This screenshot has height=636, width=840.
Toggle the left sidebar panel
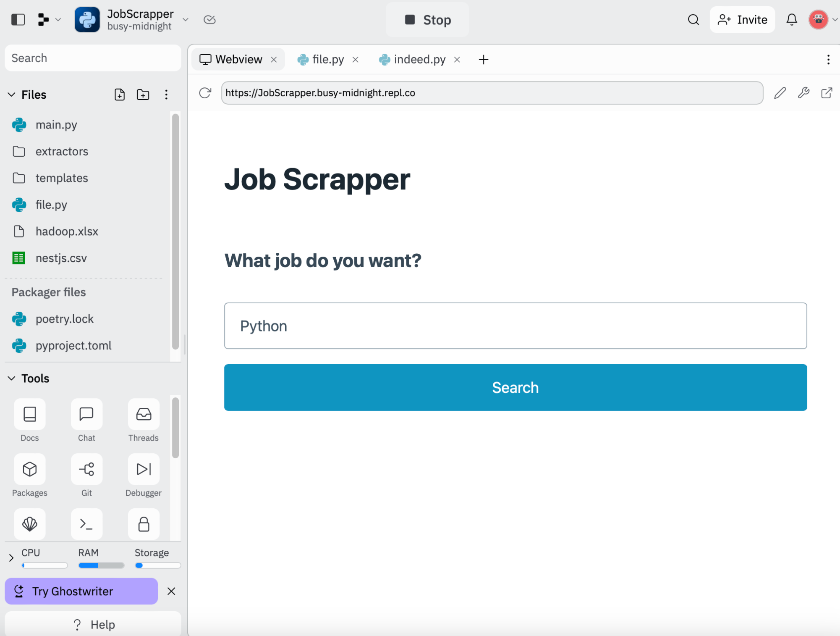pos(18,20)
